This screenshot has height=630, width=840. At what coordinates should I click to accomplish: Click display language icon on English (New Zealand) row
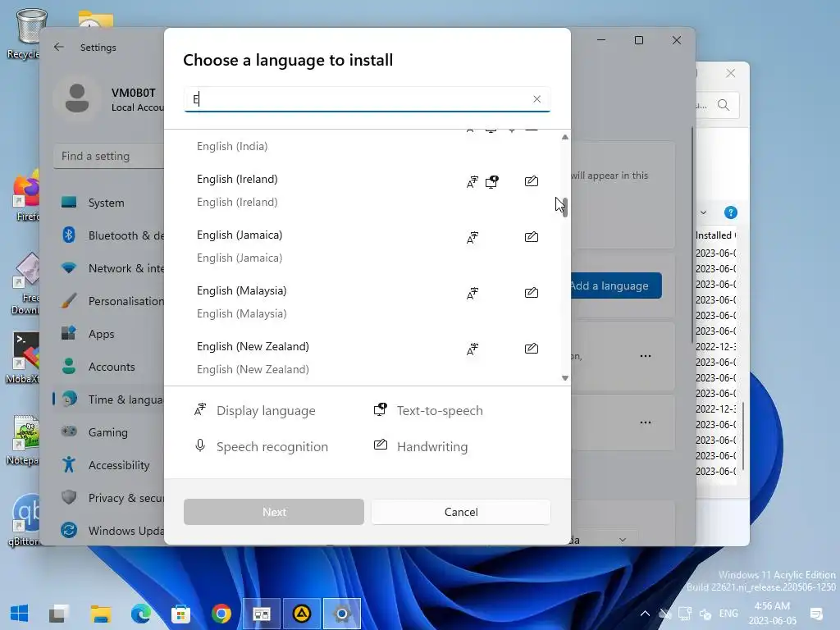[472, 349]
